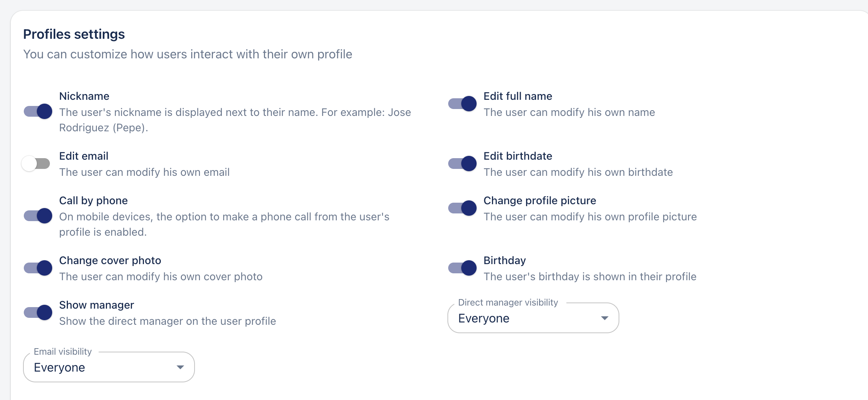The width and height of the screenshot is (868, 400).
Task: Click the Change profile picture label
Action: click(x=540, y=201)
